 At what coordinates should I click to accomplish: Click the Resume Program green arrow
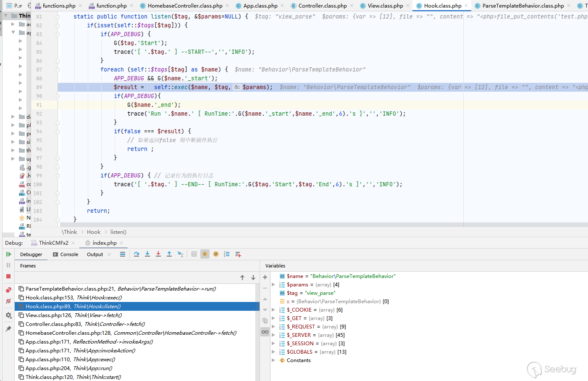[8, 254]
